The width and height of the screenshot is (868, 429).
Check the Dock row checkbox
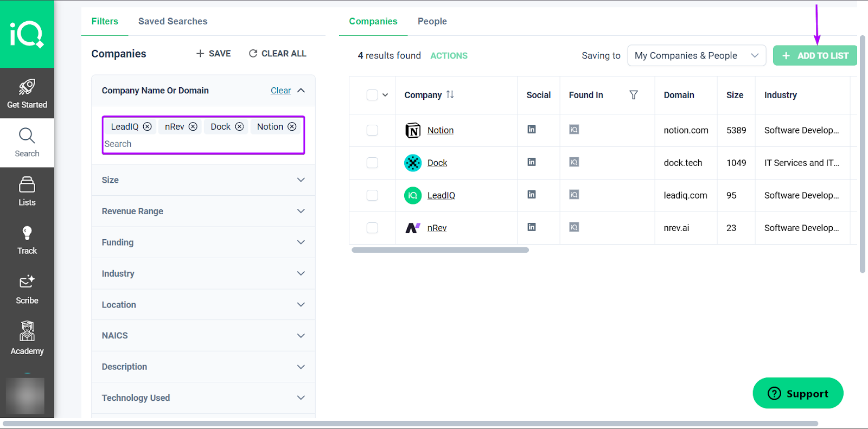point(372,163)
